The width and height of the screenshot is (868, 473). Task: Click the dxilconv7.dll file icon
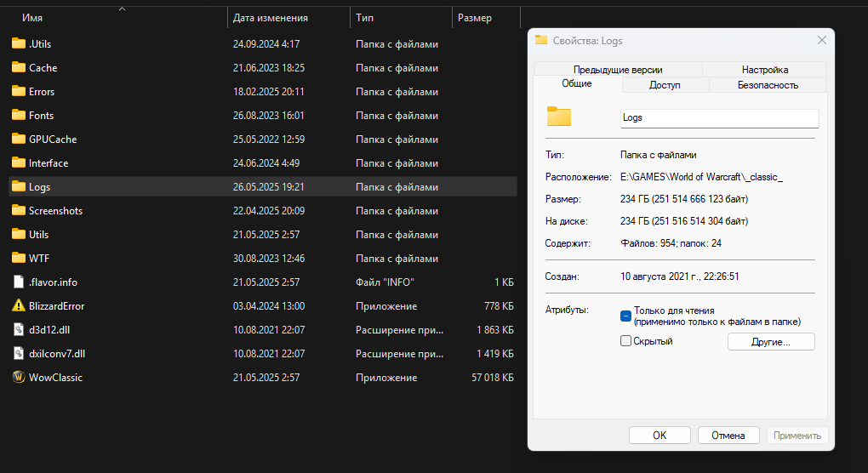pos(18,354)
